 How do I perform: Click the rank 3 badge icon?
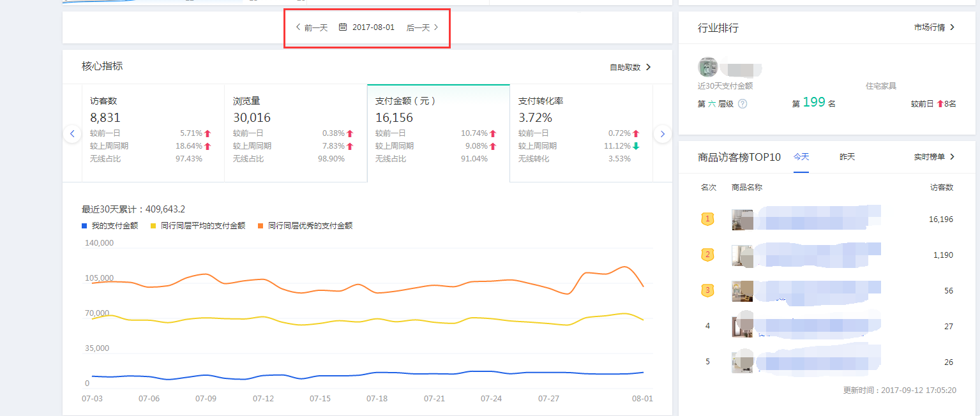point(707,291)
